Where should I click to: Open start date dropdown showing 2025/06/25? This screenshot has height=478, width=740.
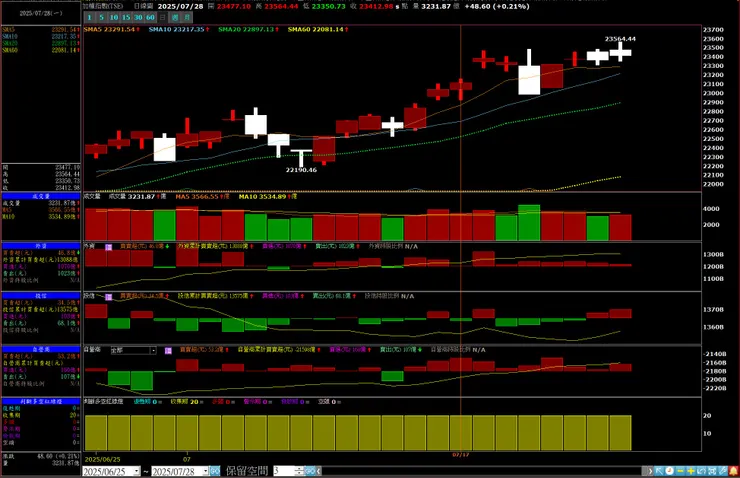point(137,471)
